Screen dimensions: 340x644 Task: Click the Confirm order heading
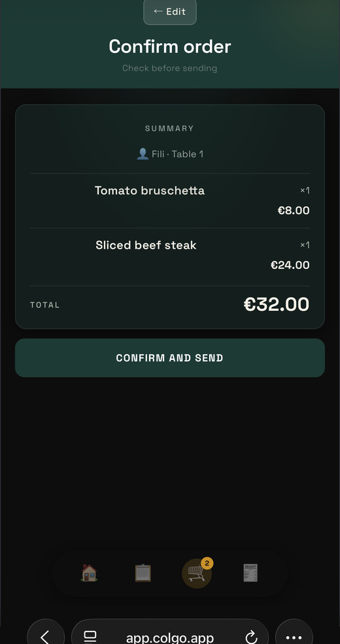pyautogui.click(x=170, y=46)
